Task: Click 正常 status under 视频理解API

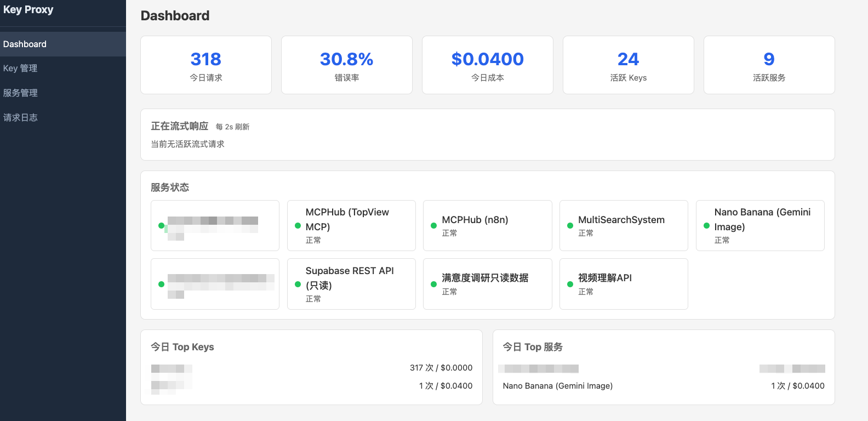Action: coord(586,292)
